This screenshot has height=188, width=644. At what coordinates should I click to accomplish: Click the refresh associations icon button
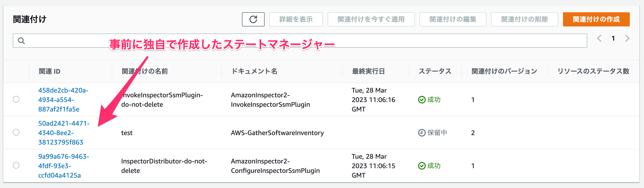(253, 19)
